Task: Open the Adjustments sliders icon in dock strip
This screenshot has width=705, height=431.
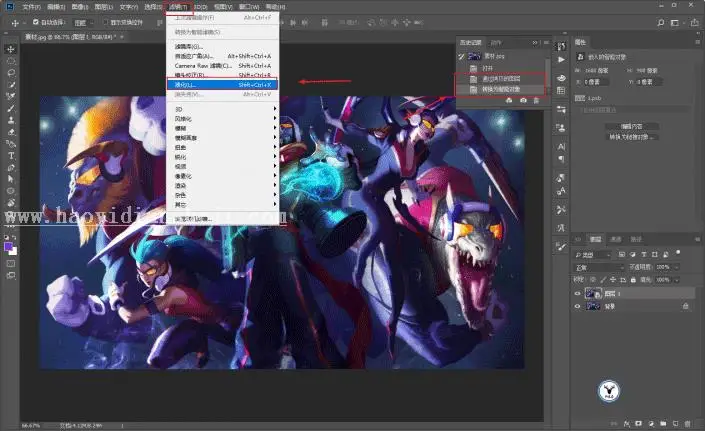Action: click(x=561, y=109)
